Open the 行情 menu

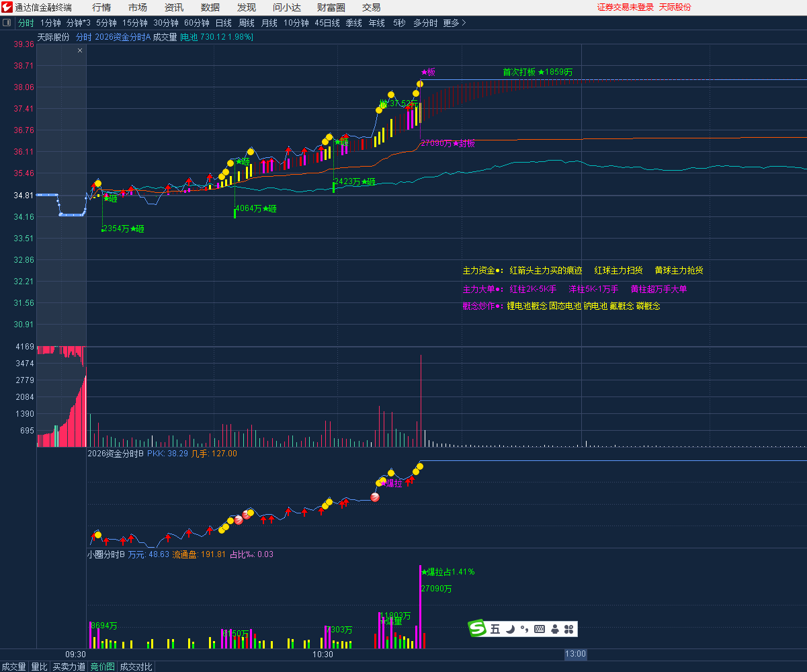(101, 7)
